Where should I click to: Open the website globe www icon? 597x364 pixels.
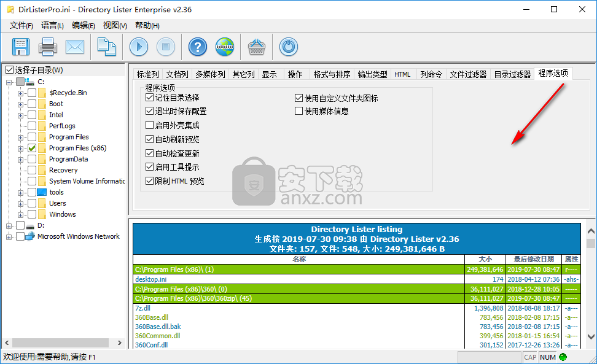click(x=225, y=47)
